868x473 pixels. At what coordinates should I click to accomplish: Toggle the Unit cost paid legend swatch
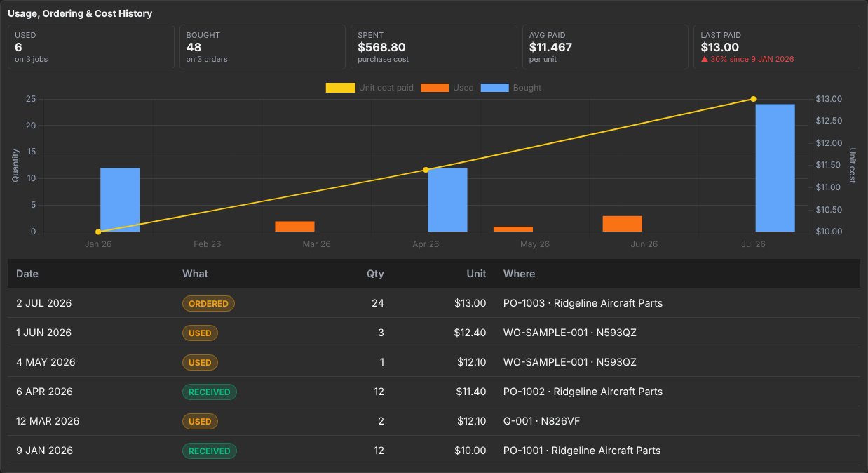[x=340, y=88]
